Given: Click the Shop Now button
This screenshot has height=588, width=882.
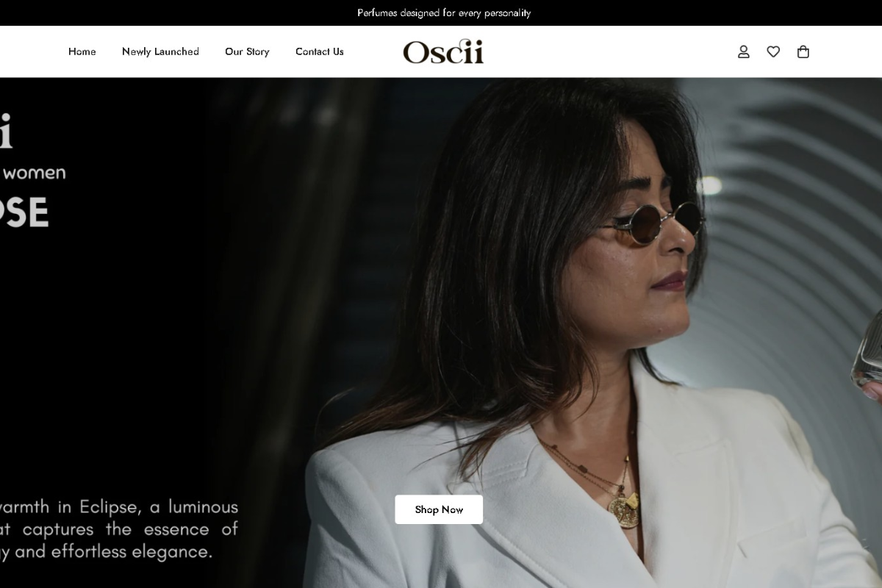Looking at the screenshot, I should tap(439, 509).
